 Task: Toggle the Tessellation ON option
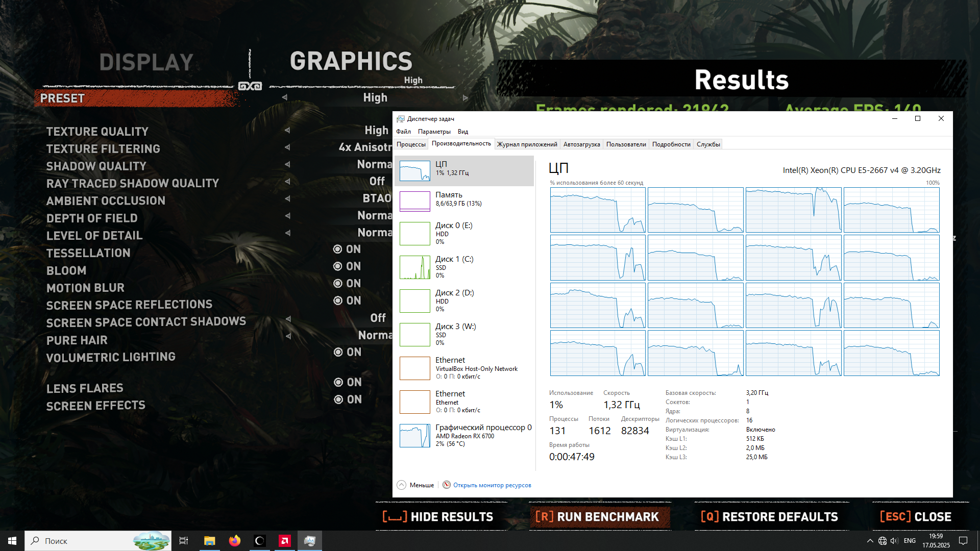338,249
